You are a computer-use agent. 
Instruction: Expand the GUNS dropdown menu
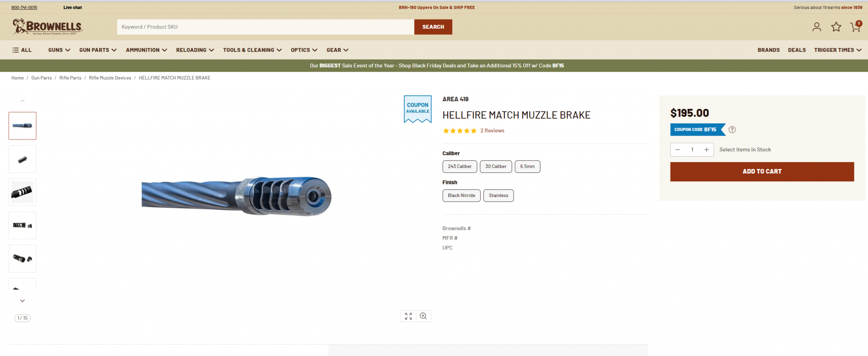59,50
